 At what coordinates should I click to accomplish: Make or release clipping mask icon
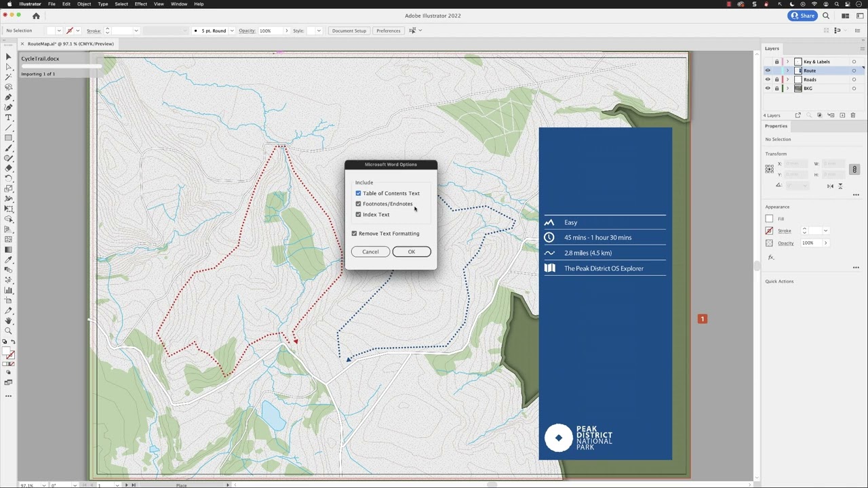[819, 115]
